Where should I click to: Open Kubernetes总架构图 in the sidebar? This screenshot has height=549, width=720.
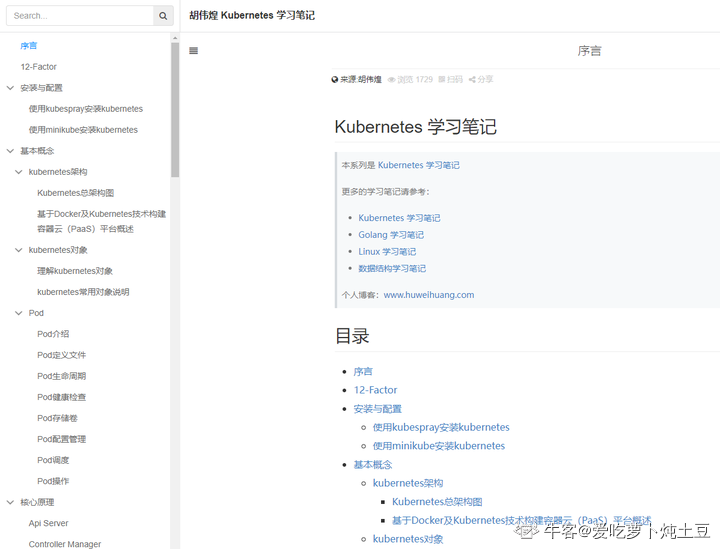75,193
